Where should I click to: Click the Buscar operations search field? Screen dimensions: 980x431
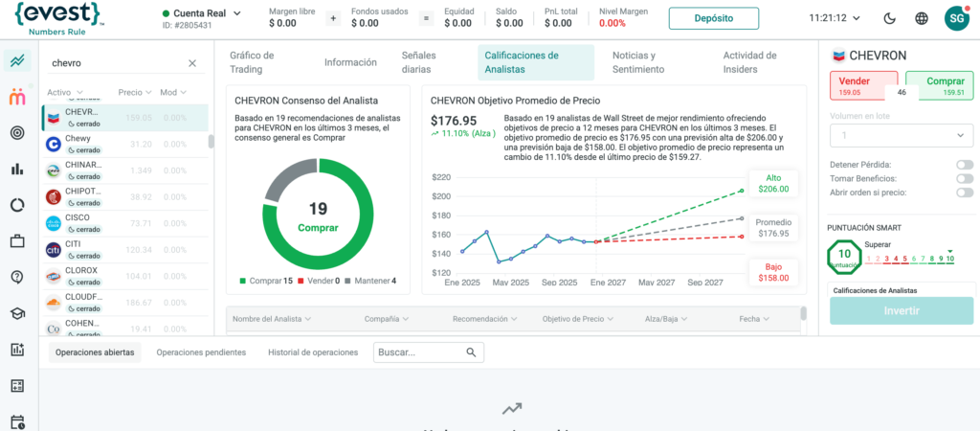tap(429, 352)
